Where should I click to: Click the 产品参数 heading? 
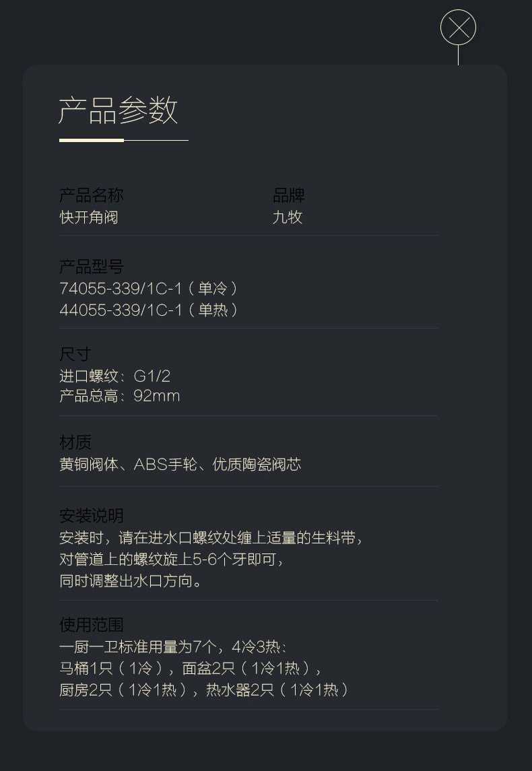pos(119,110)
